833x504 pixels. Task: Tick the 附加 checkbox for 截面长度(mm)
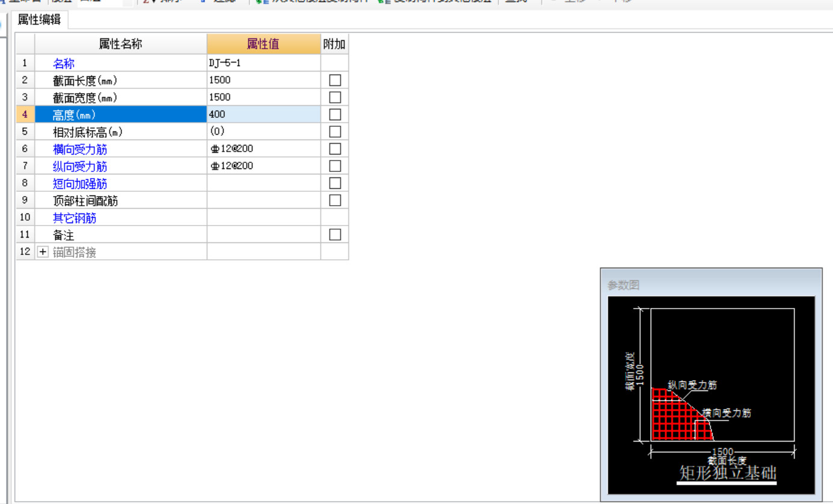click(x=335, y=80)
